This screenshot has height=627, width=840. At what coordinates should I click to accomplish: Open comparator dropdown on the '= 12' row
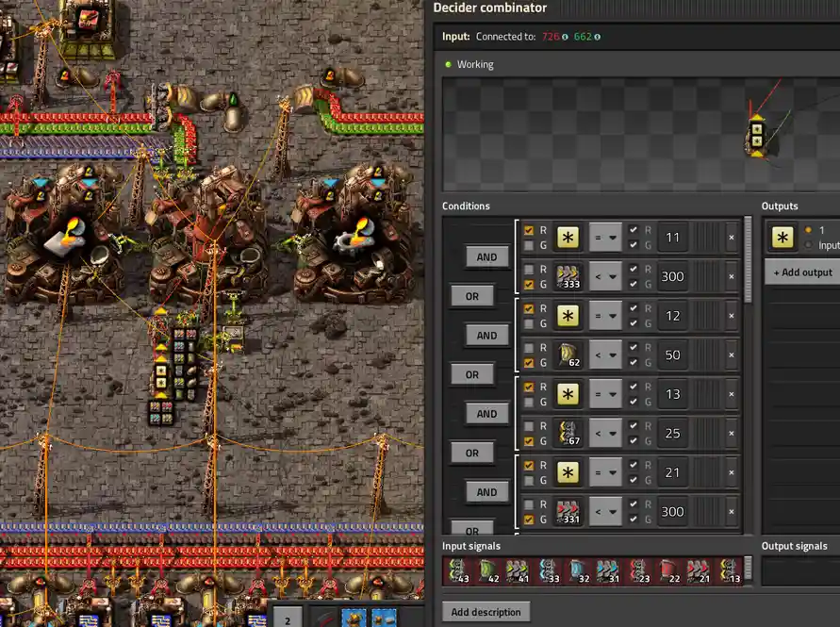coord(605,316)
